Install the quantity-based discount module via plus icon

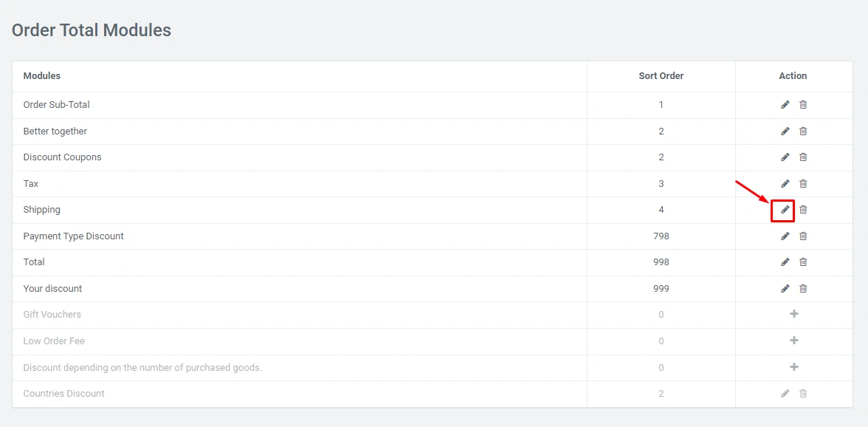(794, 367)
